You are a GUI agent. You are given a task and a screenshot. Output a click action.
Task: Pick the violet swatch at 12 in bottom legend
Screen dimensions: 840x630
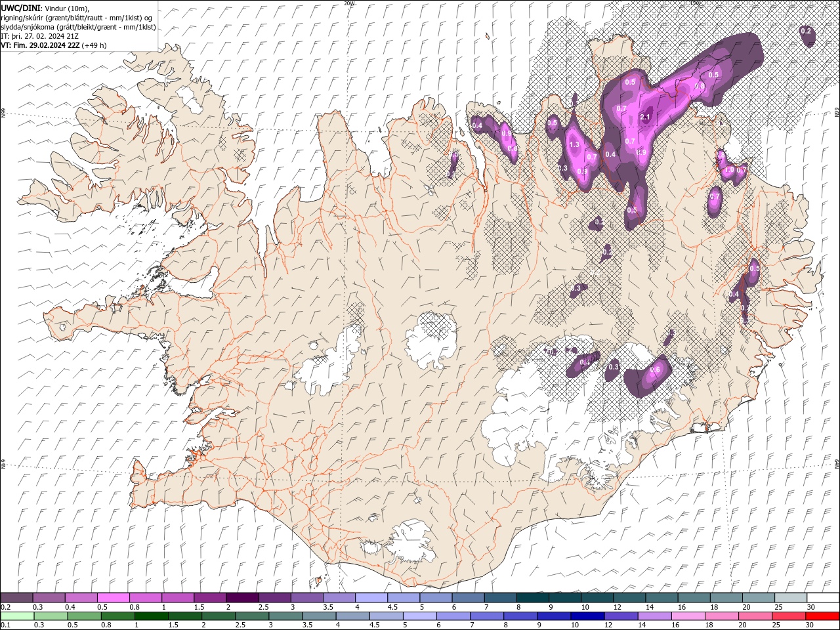(620, 616)
